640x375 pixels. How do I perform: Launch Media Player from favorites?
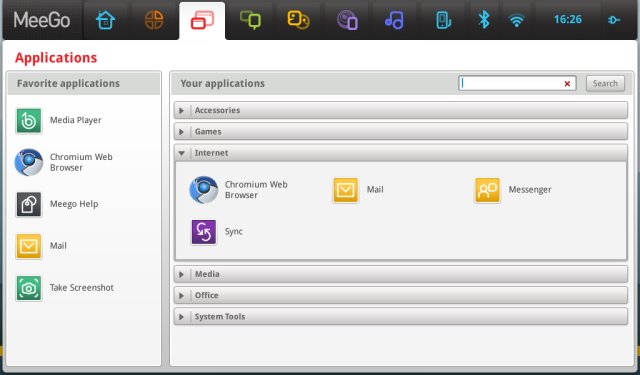[29, 121]
